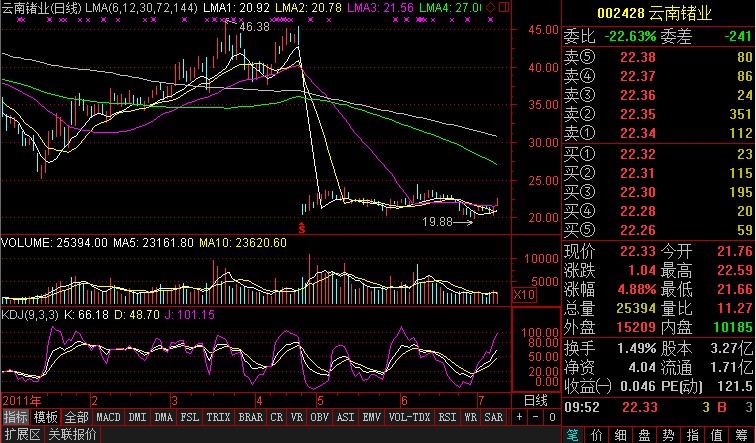Switch the indicator to DMI
This screenshot has height=443, width=756.
(x=137, y=417)
